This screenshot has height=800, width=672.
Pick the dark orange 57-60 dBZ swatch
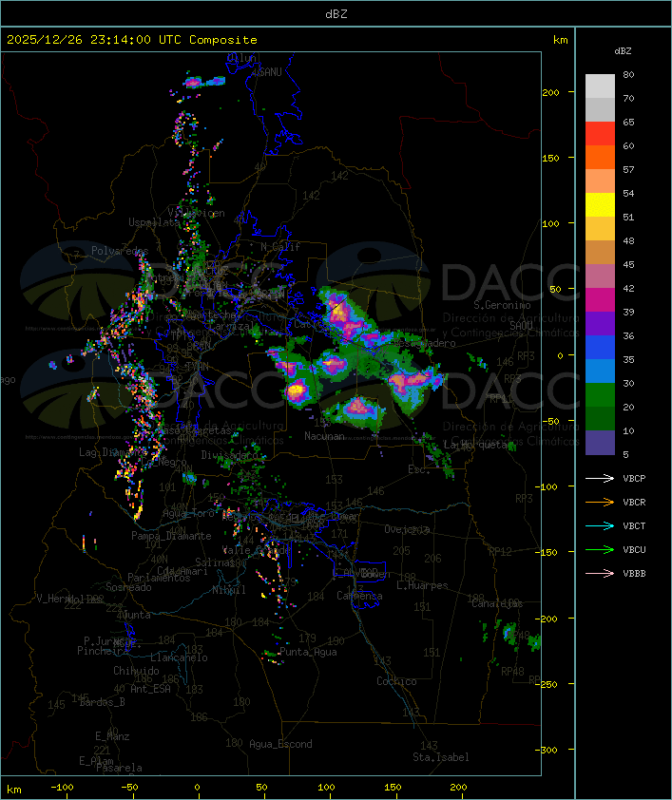600,157
